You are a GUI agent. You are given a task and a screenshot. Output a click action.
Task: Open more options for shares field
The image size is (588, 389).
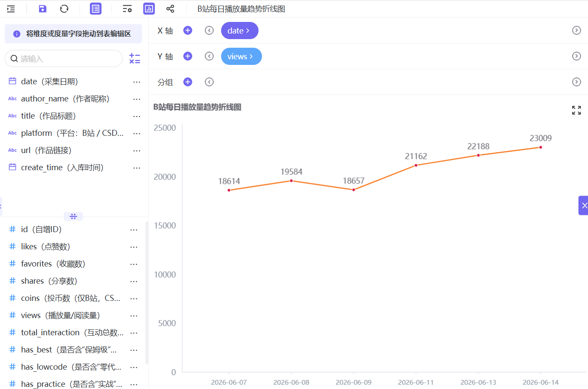coord(134,281)
